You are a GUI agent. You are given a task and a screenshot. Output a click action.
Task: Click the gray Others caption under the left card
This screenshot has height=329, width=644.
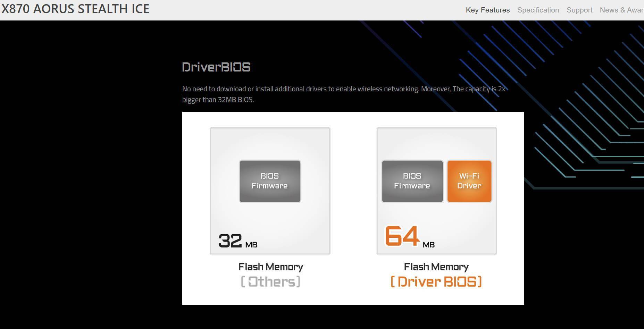point(270,281)
